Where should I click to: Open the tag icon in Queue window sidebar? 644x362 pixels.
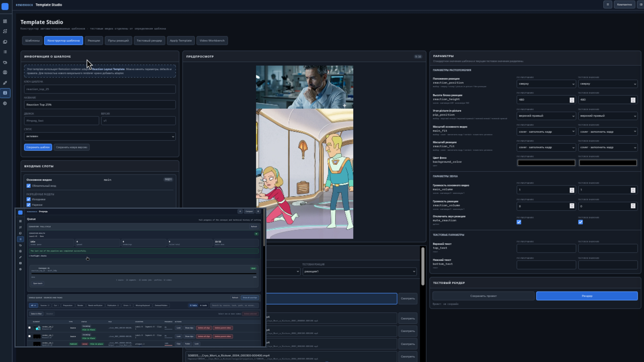(21, 245)
